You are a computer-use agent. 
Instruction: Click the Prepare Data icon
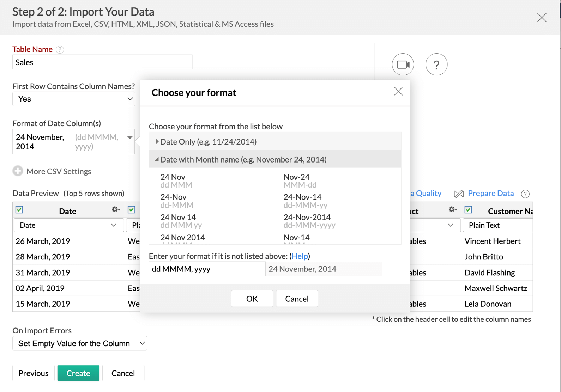(x=459, y=194)
